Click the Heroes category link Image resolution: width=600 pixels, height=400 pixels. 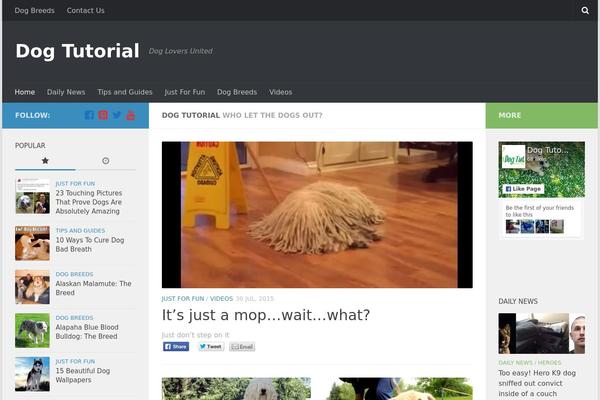tap(549, 362)
